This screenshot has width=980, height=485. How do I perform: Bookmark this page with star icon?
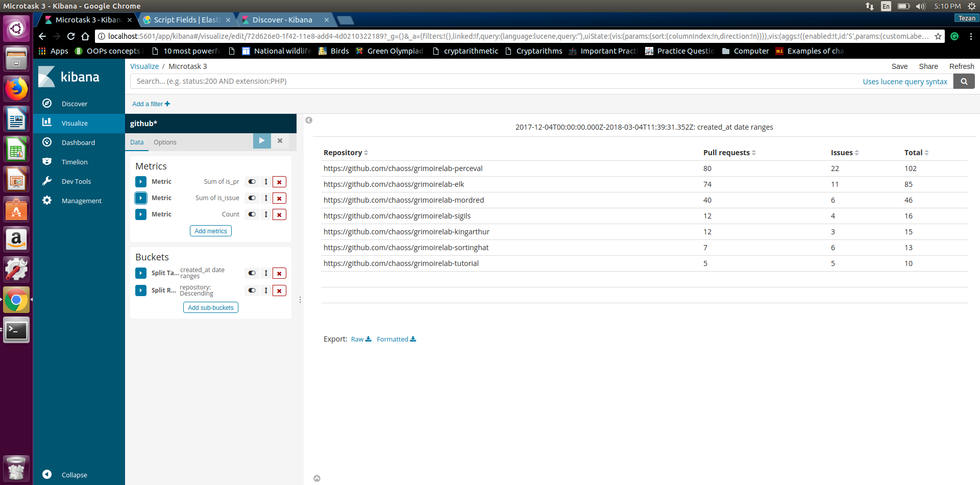(x=938, y=36)
